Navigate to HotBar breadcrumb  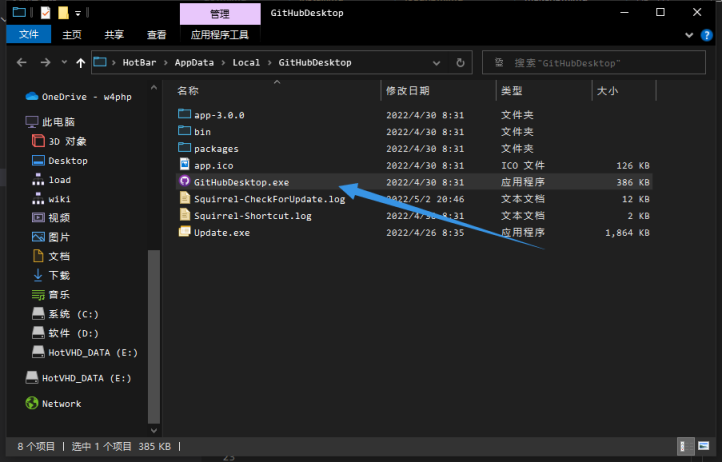(139, 63)
